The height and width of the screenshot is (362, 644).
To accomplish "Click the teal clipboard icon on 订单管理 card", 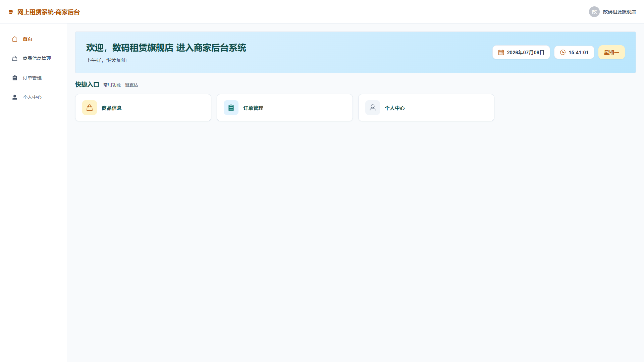I will (231, 108).
